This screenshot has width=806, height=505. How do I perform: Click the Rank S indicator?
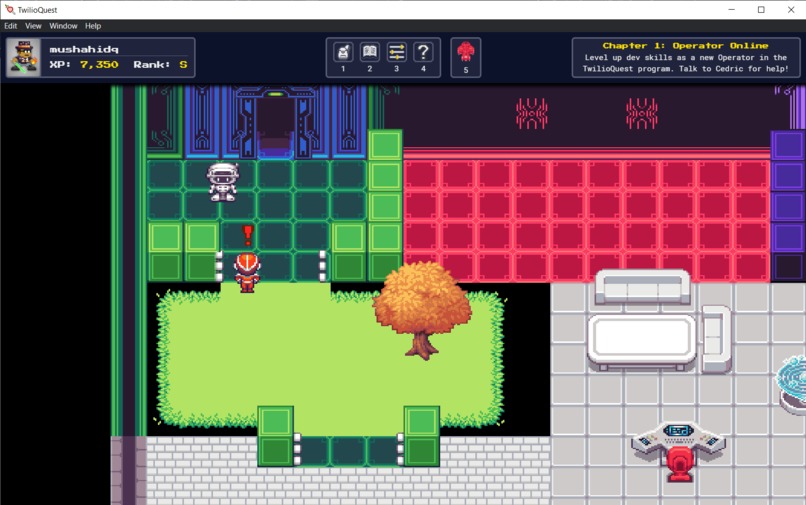(x=160, y=65)
